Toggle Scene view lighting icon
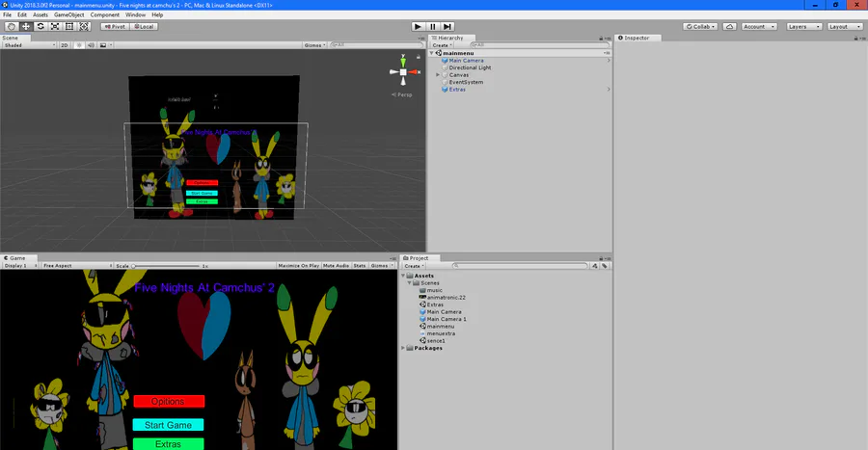This screenshot has width=868, height=450. tap(79, 45)
